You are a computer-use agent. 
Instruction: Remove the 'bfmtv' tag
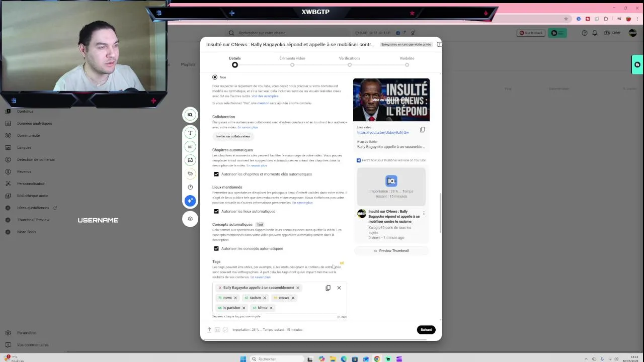coord(271,308)
